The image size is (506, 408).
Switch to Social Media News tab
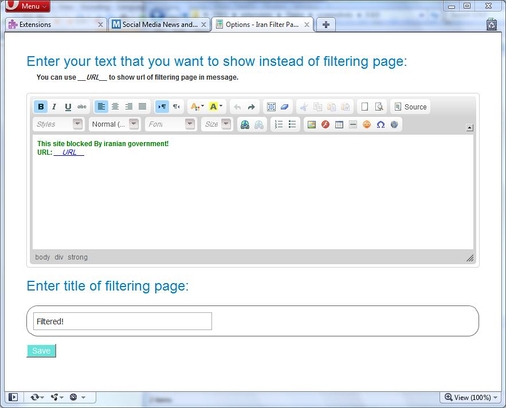159,24
